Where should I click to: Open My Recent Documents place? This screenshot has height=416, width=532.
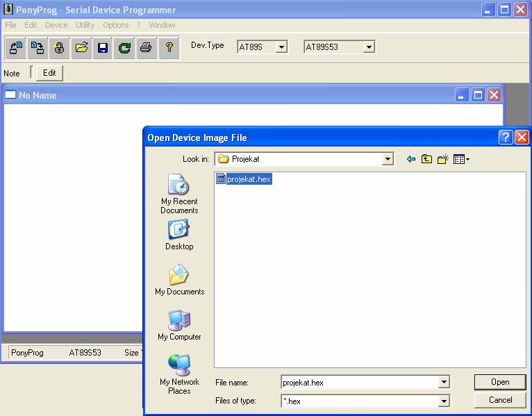point(179,194)
